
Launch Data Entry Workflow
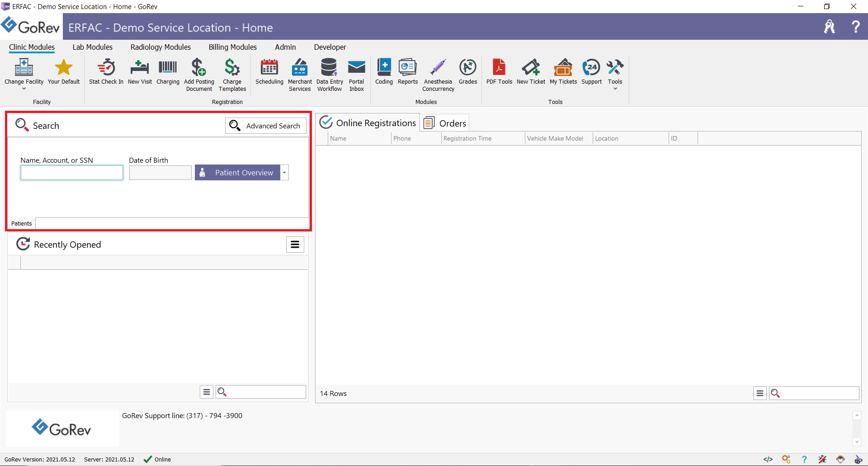point(330,75)
